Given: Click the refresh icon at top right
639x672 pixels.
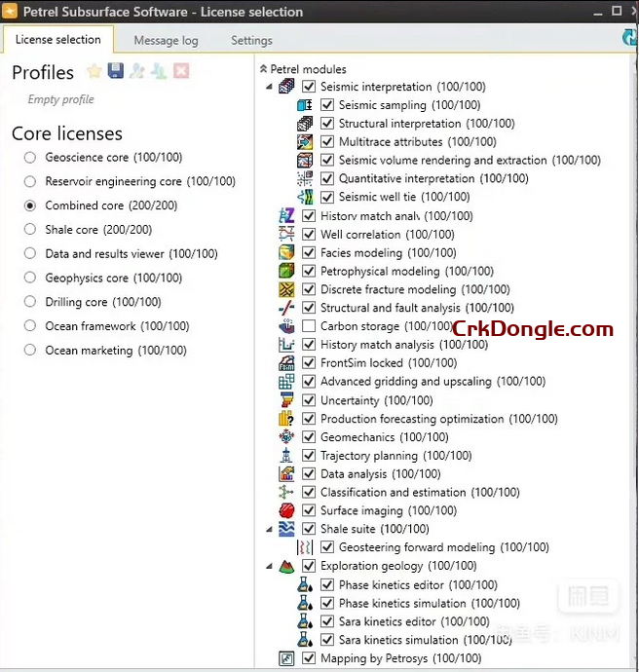Looking at the screenshot, I should [x=630, y=38].
